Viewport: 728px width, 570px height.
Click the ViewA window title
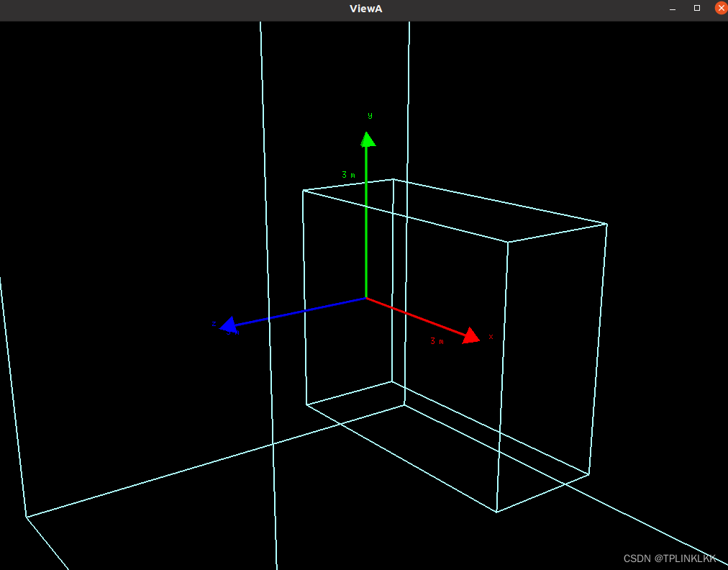click(366, 9)
